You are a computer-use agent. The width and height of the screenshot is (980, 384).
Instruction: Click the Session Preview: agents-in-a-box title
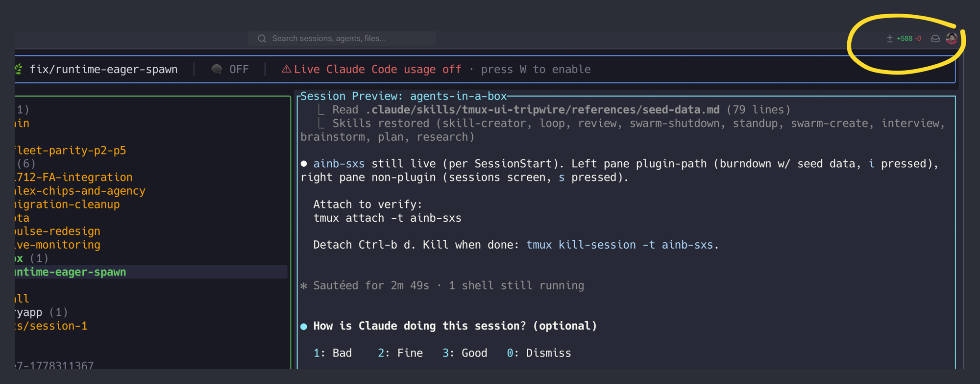pyautogui.click(x=403, y=96)
